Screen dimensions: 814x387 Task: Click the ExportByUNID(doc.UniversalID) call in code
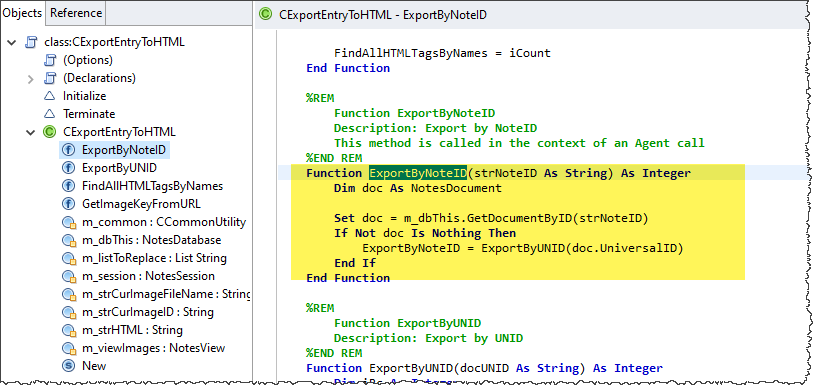click(582, 248)
